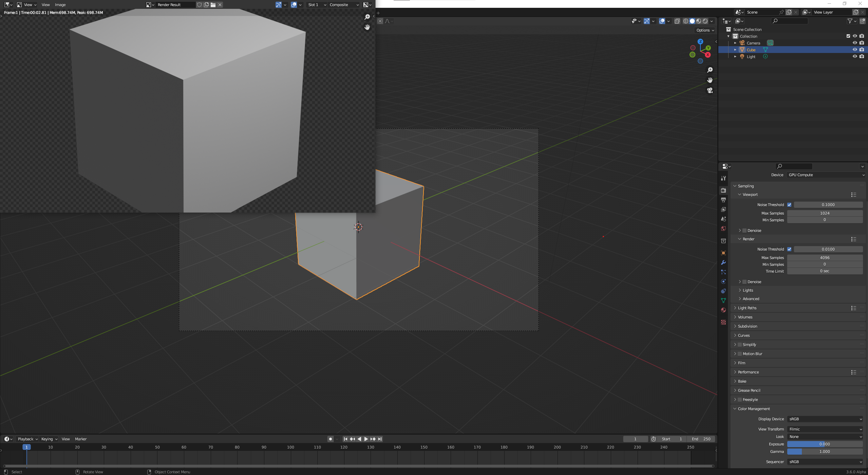Open the World properties tab

click(x=723, y=229)
